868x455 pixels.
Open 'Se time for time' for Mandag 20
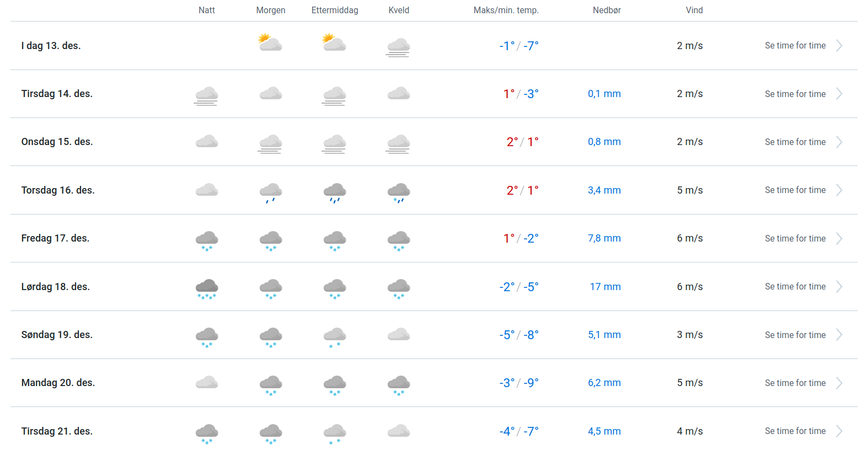[795, 383]
